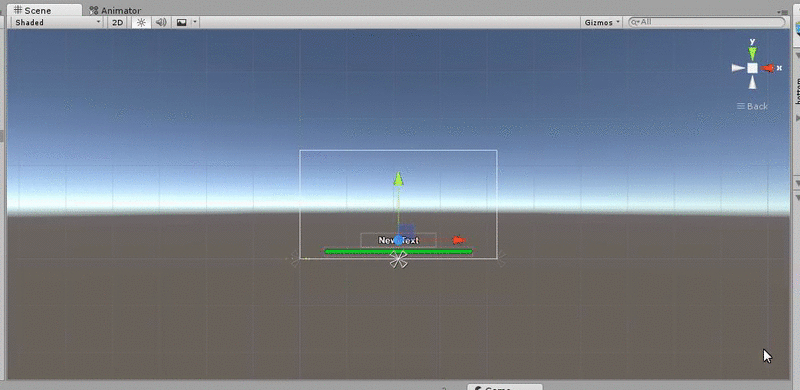Click the center cube of orientation gizmo

pos(753,68)
